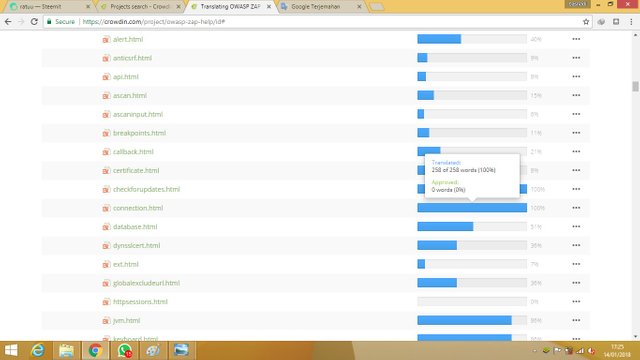The height and width of the screenshot is (360, 640).
Task: Click the file icon beside jvm.html
Action: click(106, 321)
